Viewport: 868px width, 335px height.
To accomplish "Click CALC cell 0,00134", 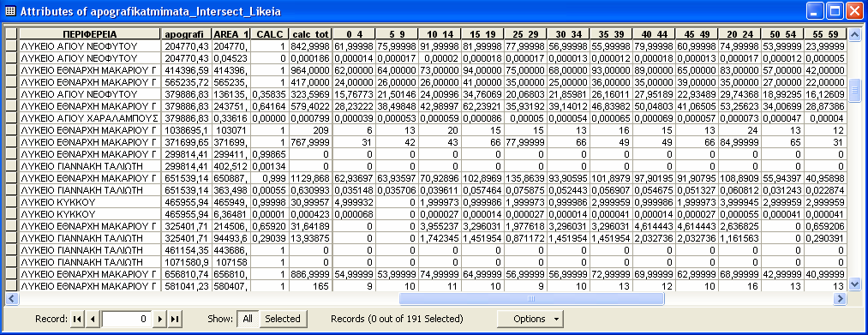I will (x=270, y=166).
